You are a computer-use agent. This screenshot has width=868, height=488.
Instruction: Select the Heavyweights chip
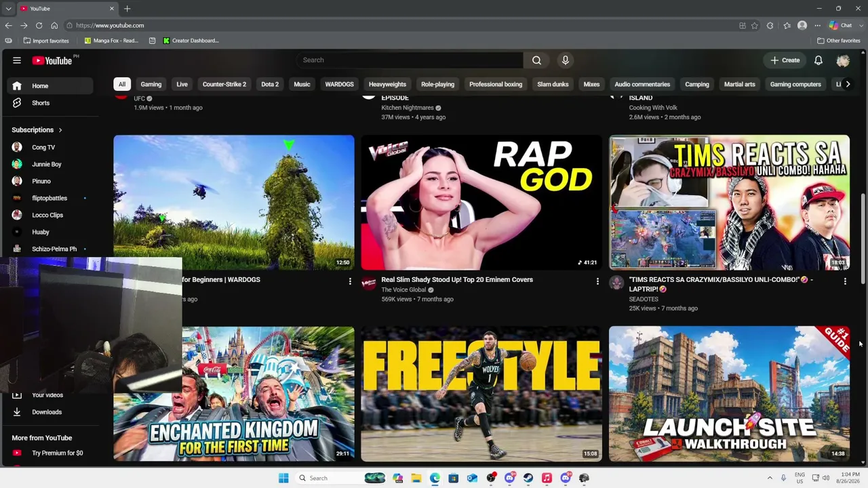(387, 85)
